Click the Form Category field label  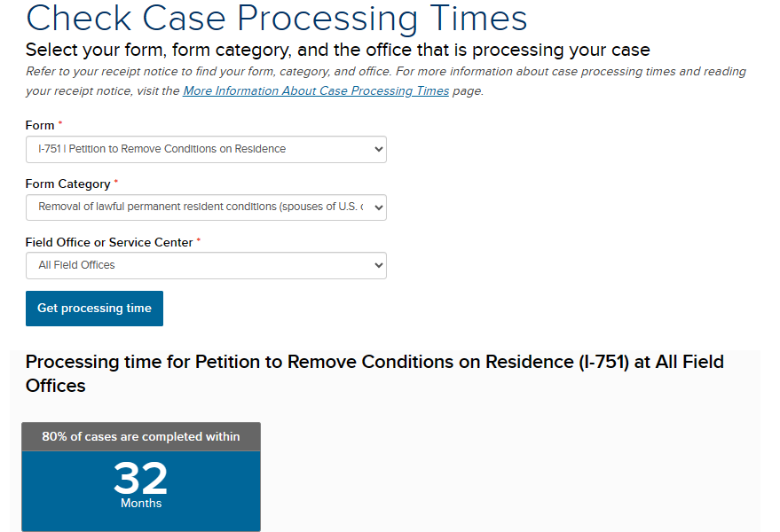pyautogui.click(x=68, y=184)
